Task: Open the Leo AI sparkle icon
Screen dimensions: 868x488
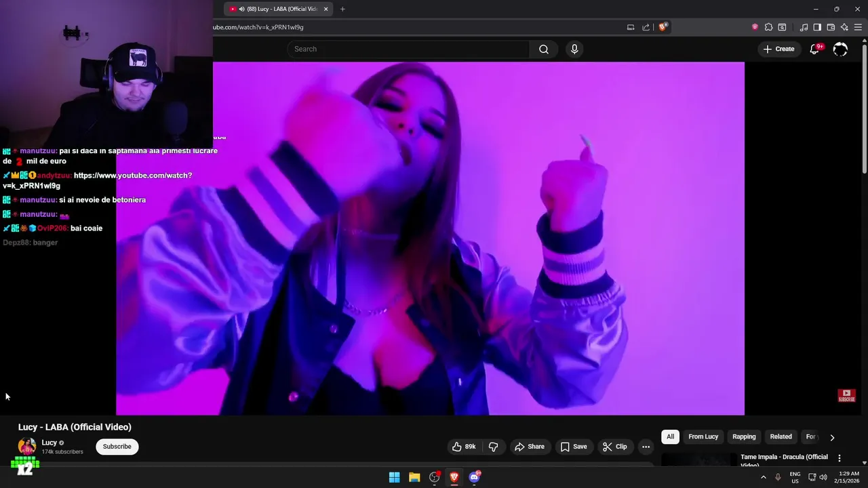Action: (x=844, y=27)
